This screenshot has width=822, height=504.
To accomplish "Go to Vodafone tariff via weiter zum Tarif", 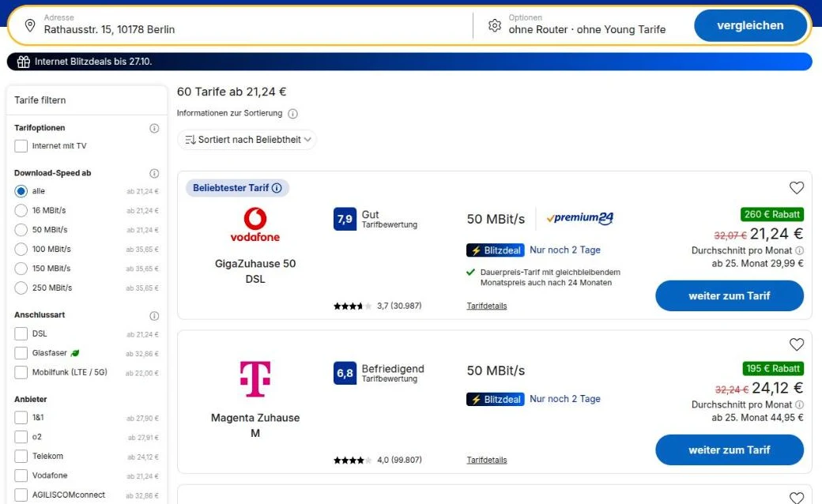I will 730,296.
